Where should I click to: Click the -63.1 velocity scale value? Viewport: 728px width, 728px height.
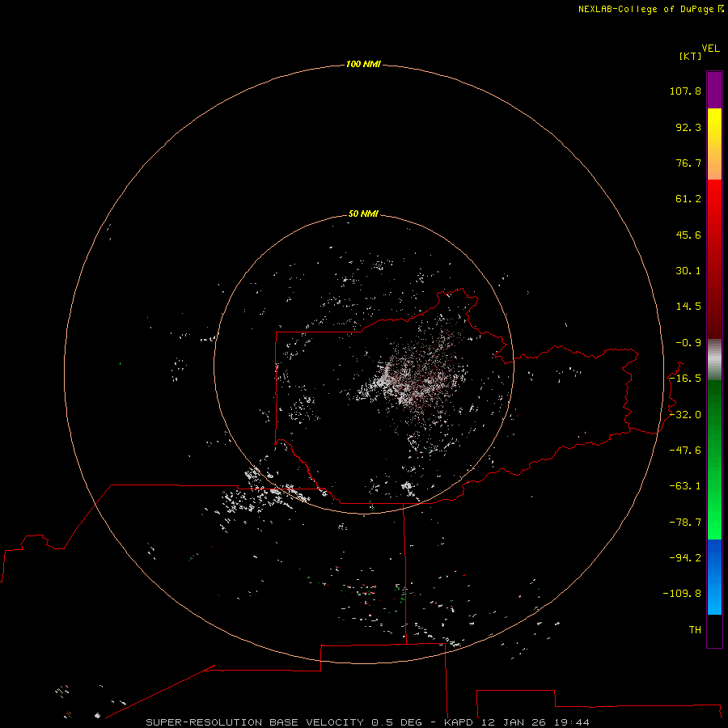tap(685, 486)
